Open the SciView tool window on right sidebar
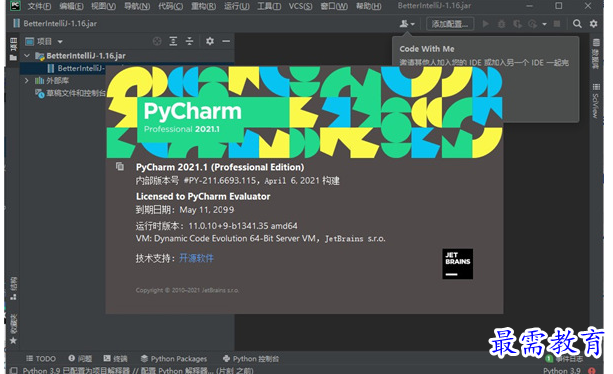Viewport: 613px width, 374px height. [595, 101]
